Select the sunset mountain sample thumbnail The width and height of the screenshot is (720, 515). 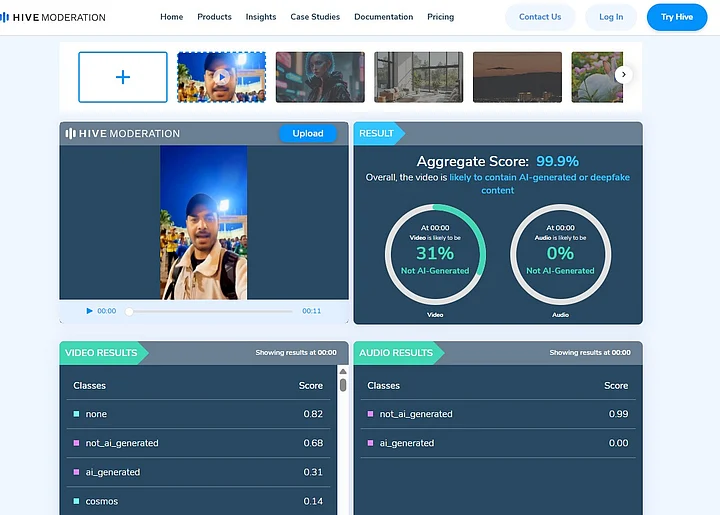517,77
